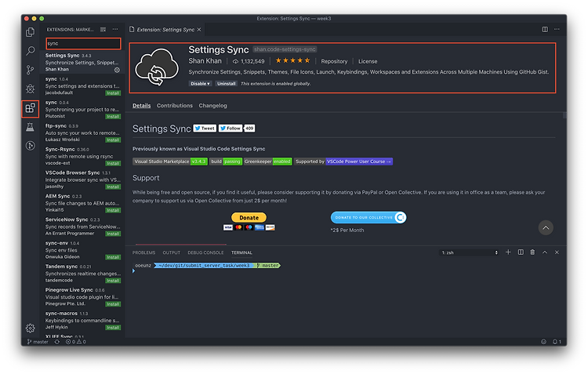
Task: Split the editor right
Action: [545, 29]
